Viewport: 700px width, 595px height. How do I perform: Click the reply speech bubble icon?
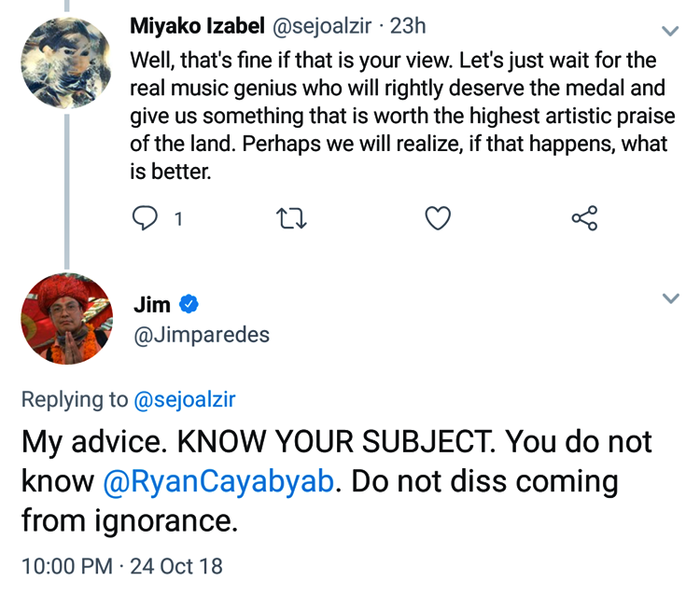(x=145, y=218)
